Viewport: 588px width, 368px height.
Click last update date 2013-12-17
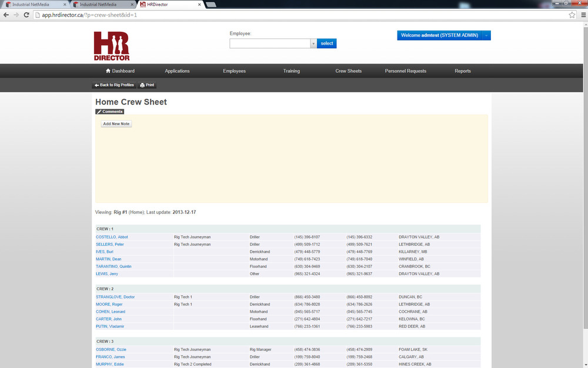point(184,212)
